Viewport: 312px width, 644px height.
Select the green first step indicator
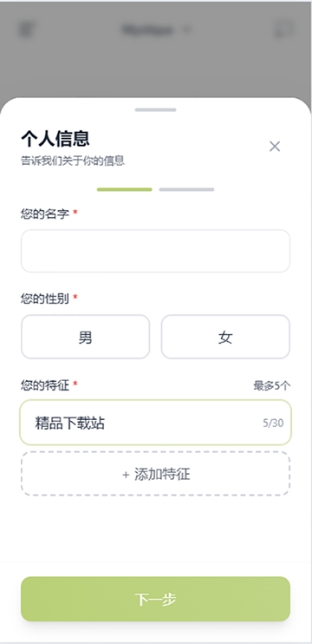124,189
